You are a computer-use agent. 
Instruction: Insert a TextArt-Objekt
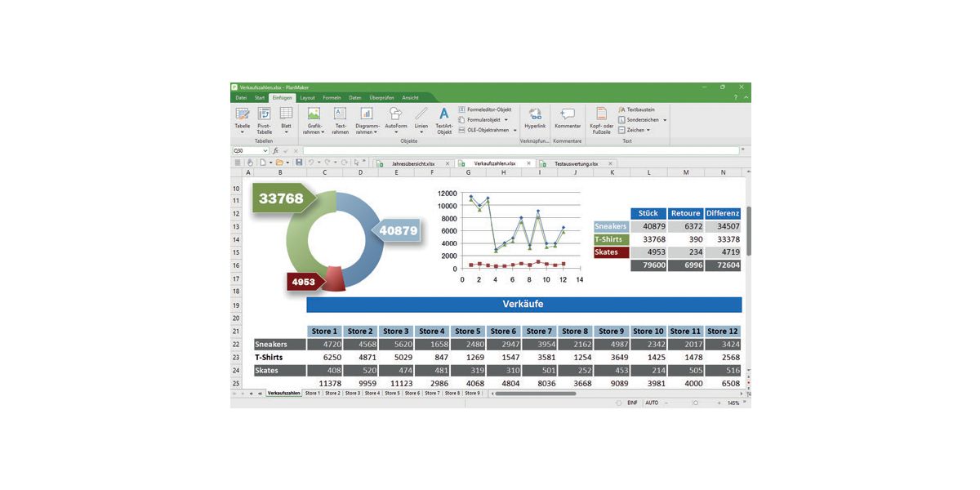click(x=444, y=118)
